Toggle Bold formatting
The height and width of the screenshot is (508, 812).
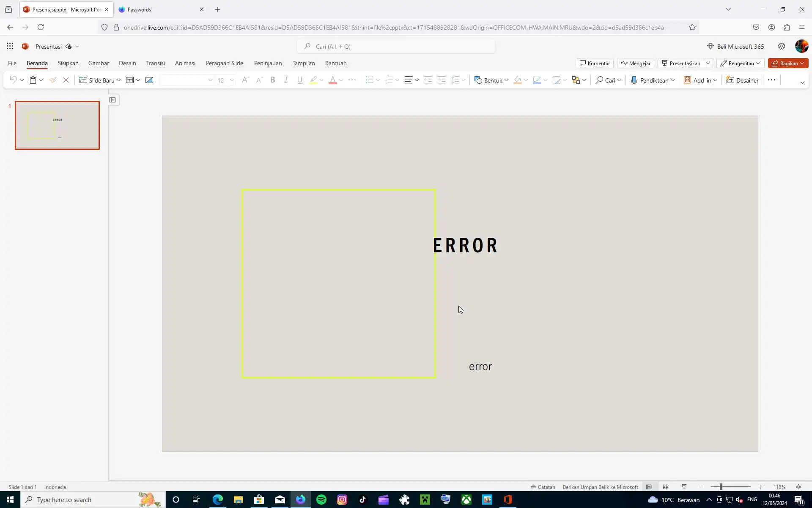point(273,80)
